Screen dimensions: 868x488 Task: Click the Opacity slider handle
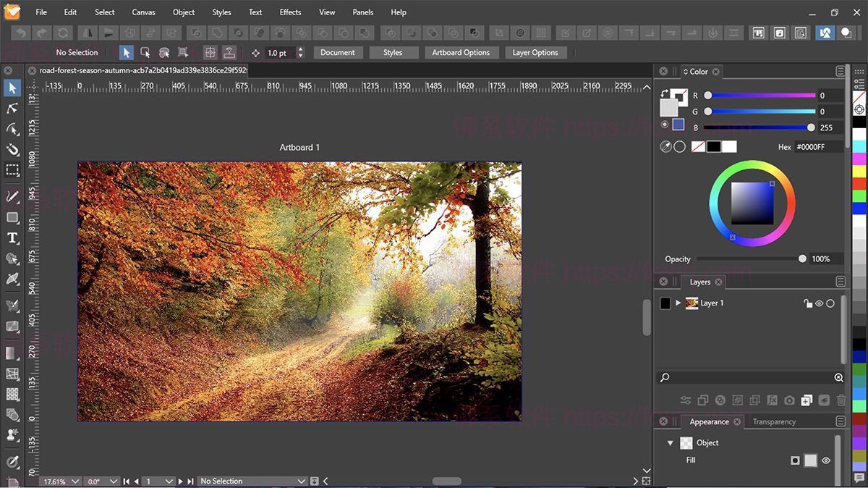point(802,258)
